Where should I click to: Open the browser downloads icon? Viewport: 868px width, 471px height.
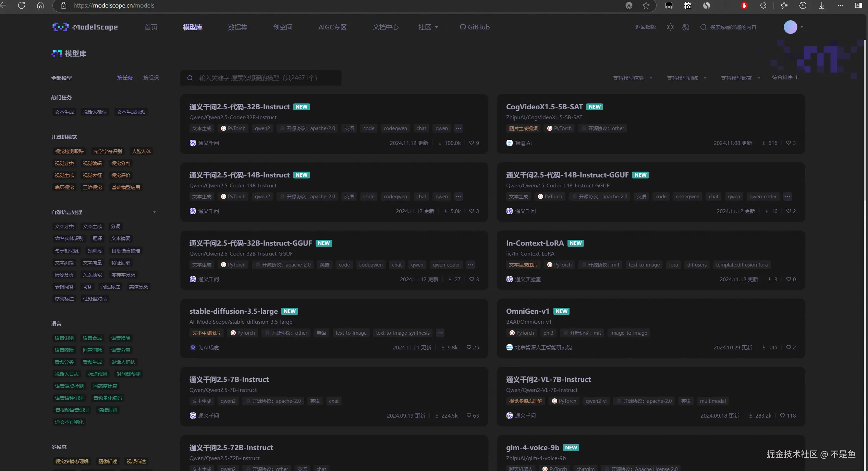pyautogui.click(x=821, y=5)
